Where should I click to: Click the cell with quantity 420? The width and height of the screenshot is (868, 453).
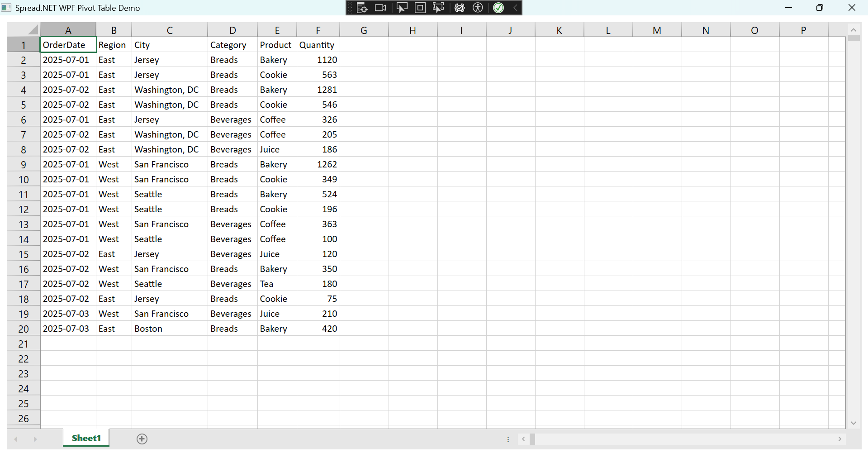tap(318, 329)
